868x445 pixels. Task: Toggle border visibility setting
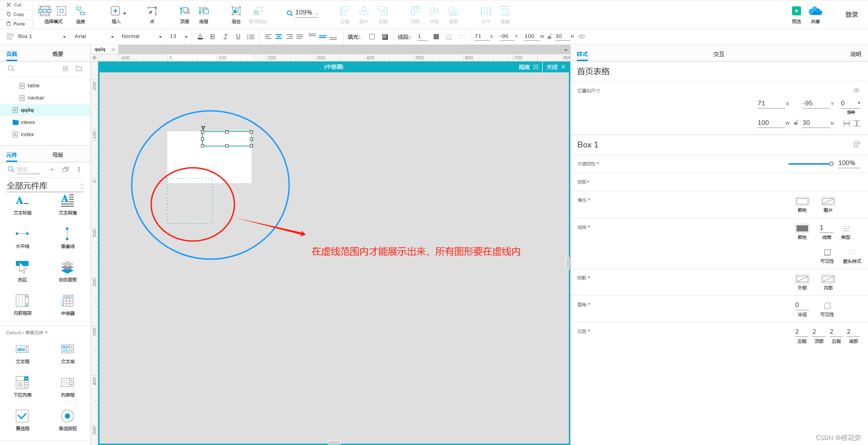pyautogui.click(x=827, y=255)
